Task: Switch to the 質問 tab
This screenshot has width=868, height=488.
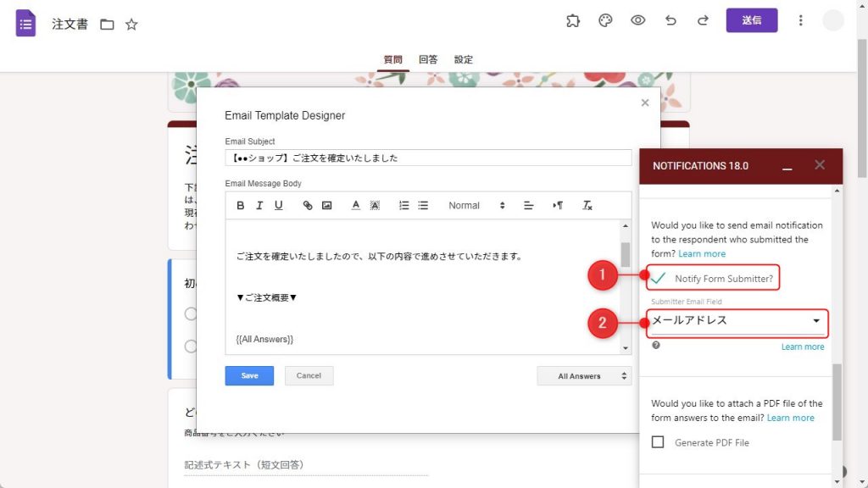Action: click(393, 59)
